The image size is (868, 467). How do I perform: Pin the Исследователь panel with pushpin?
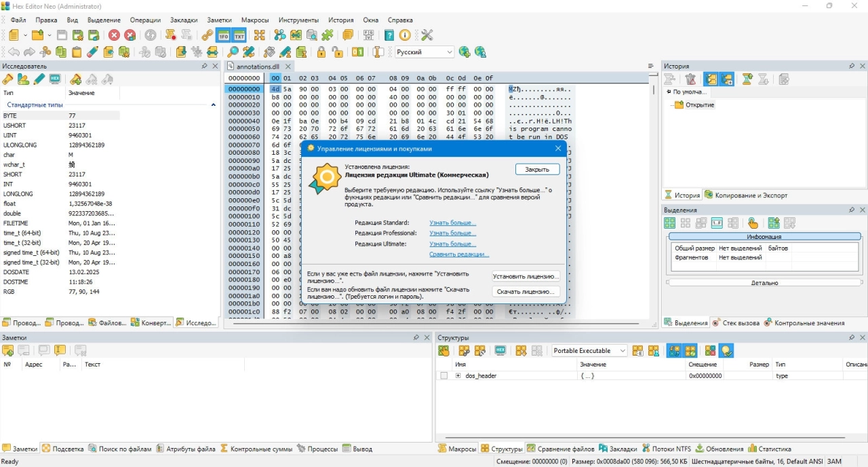click(205, 66)
